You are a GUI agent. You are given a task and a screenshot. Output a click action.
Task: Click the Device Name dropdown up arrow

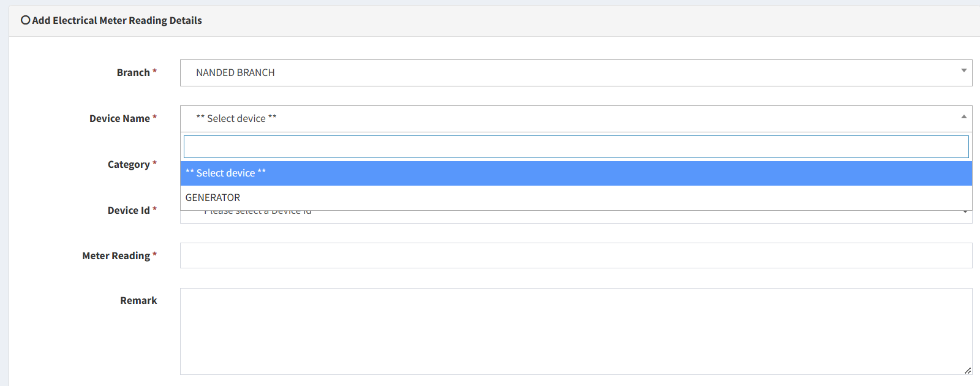tap(963, 116)
